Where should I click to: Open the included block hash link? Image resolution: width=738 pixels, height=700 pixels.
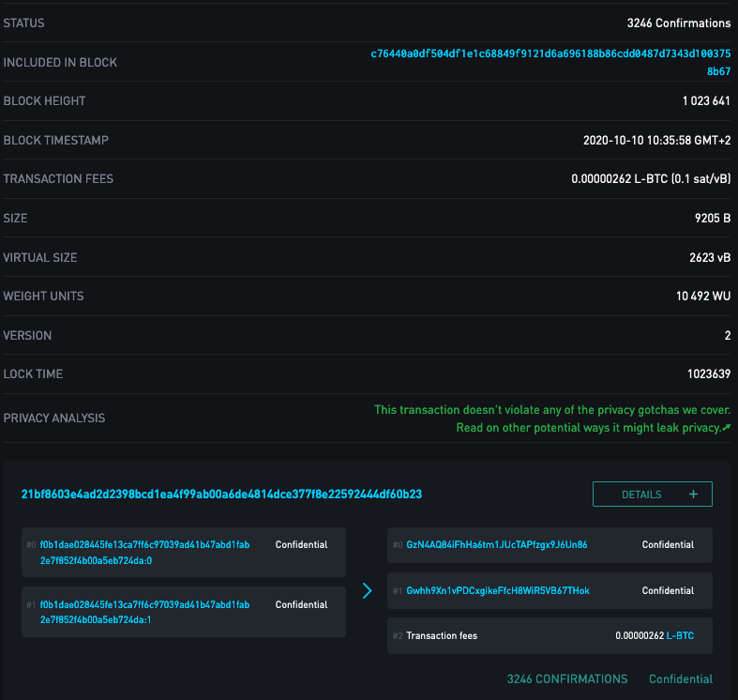(x=550, y=62)
